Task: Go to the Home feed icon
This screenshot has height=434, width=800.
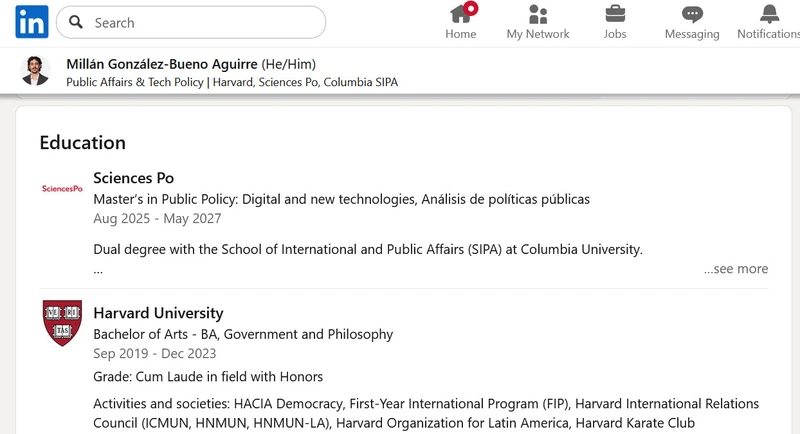Action: pos(460,14)
